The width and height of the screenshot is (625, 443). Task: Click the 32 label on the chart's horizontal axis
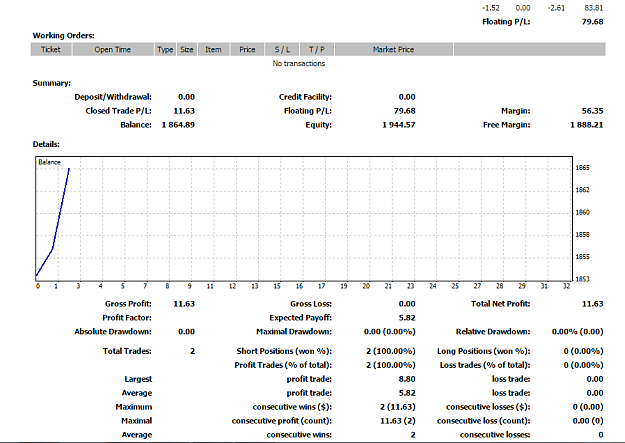click(566, 286)
